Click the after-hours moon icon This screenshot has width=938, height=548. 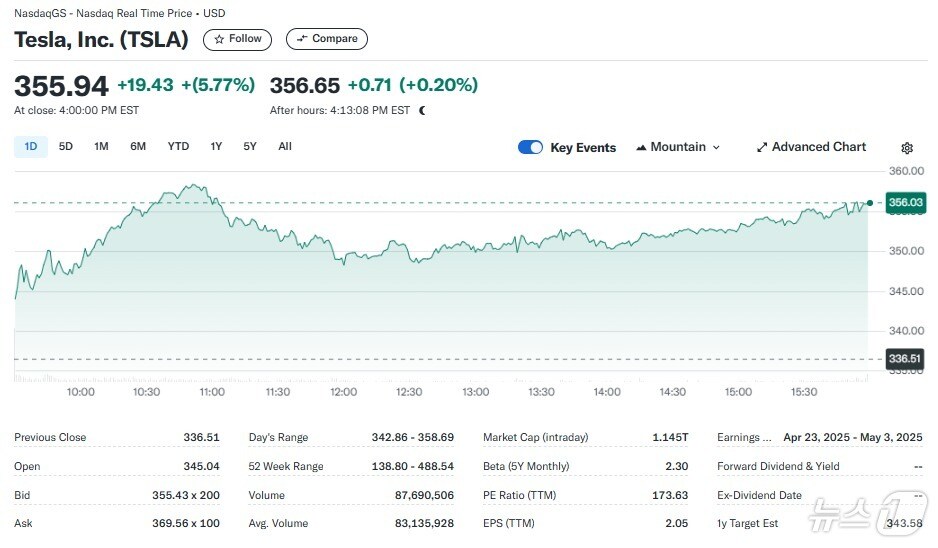423,111
